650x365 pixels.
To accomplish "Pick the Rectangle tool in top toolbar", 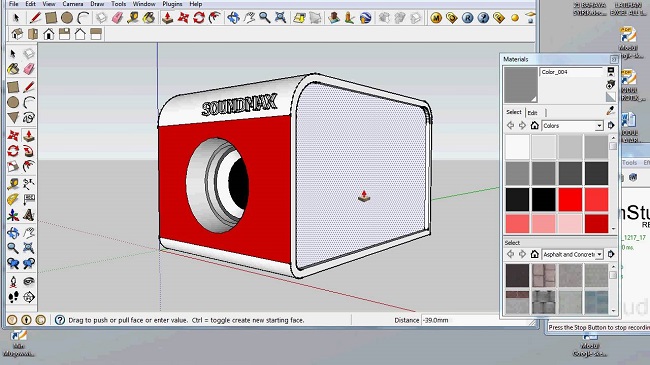I will (x=51, y=18).
